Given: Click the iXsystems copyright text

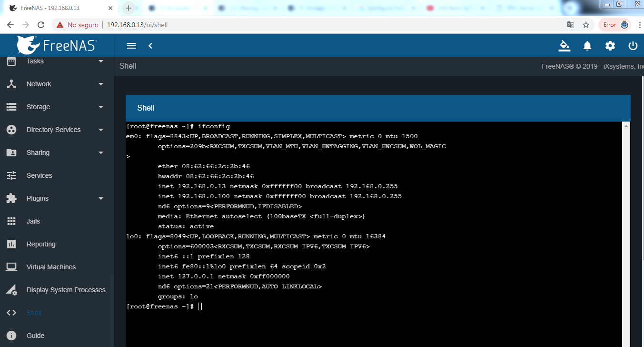Looking at the screenshot, I should pyautogui.click(x=593, y=66).
